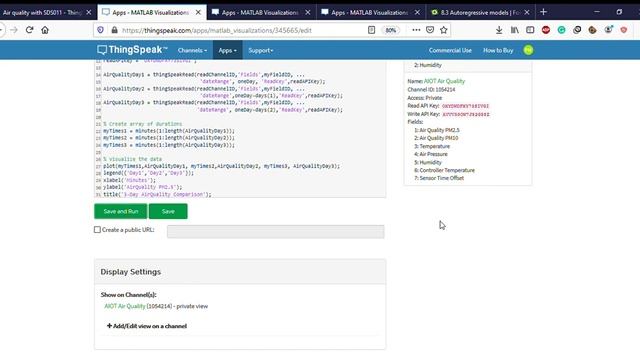
Task: Click the Channel ID: 1054214 text
Action: click(x=431, y=89)
